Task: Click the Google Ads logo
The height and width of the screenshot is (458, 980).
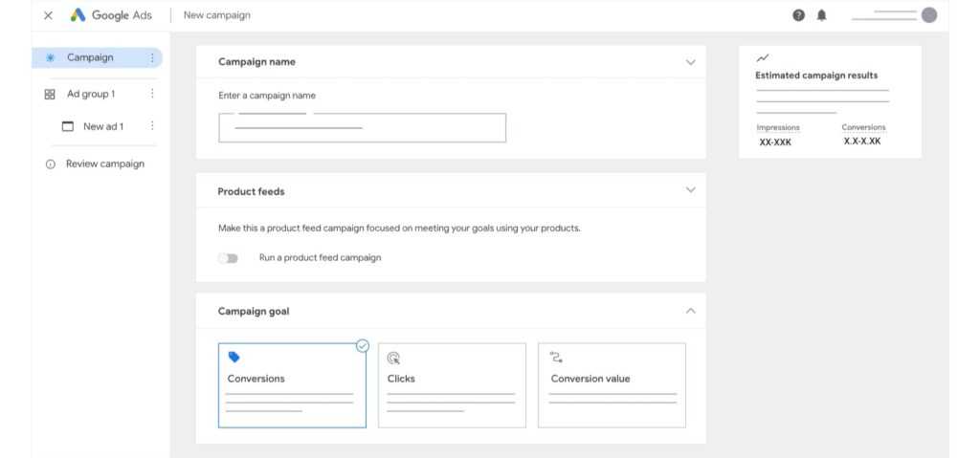Action: [112, 15]
